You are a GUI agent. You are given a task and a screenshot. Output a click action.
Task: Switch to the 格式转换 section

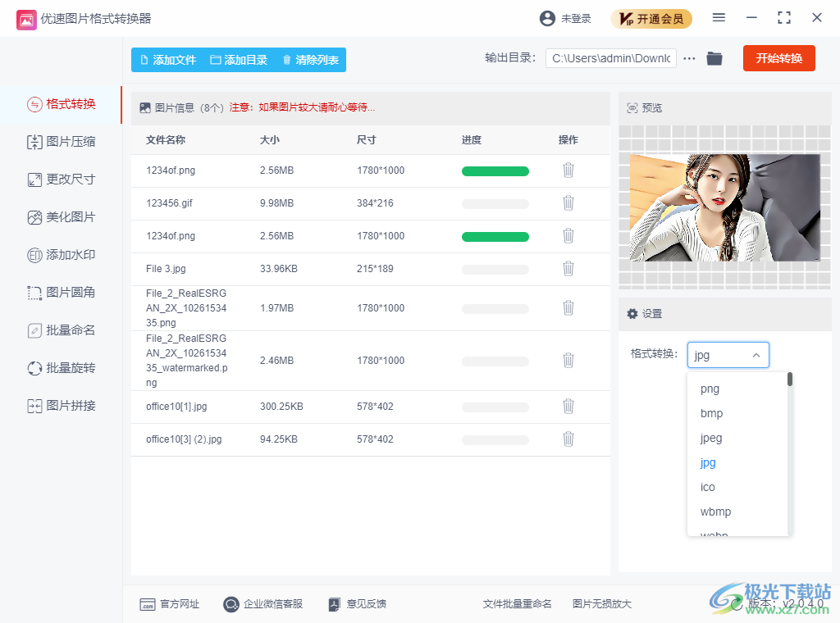click(x=62, y=105)
